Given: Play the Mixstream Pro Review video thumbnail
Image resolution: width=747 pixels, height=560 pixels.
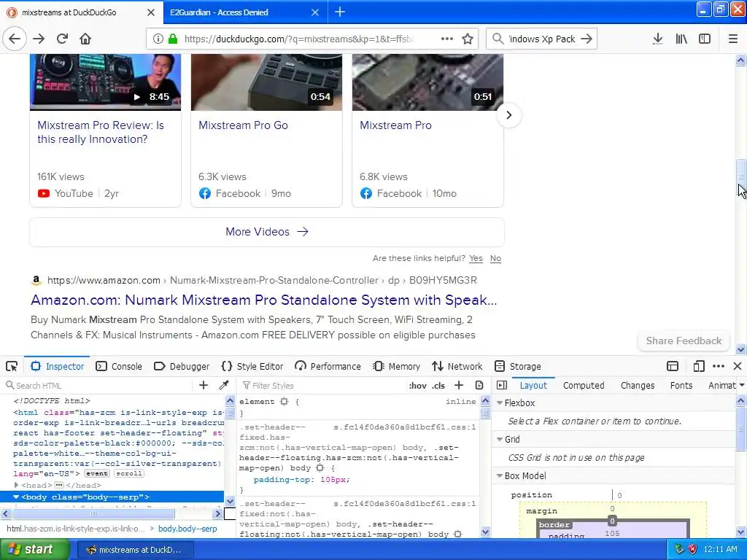Looking at the screenshot, I should point(105,82).
